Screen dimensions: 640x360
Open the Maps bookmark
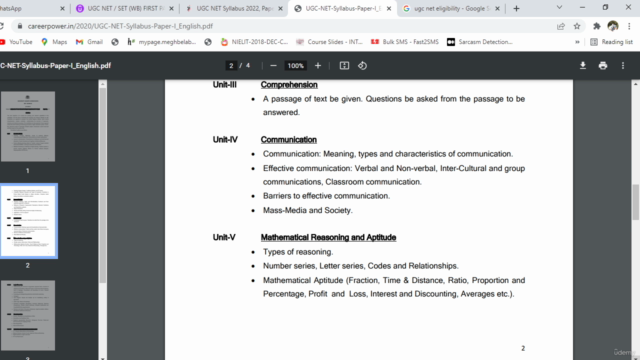pos(54,42)
